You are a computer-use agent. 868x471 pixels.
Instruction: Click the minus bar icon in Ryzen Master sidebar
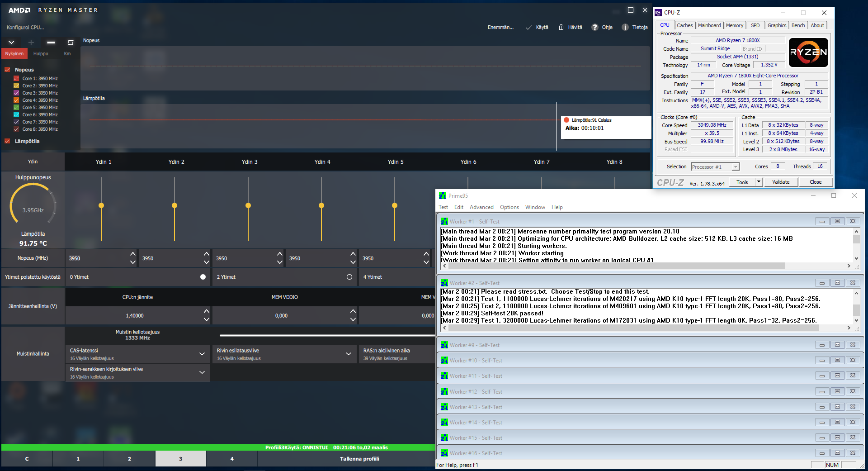(51, 43)
